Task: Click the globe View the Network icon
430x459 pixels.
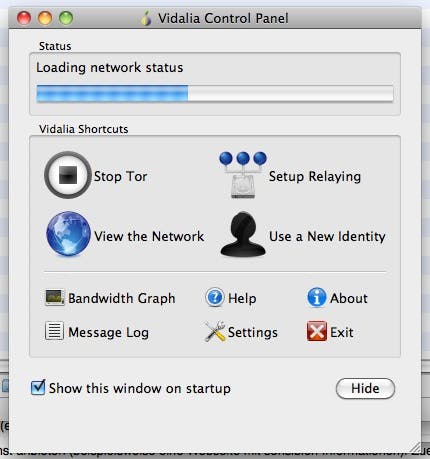Action: [x=68, y=234]
